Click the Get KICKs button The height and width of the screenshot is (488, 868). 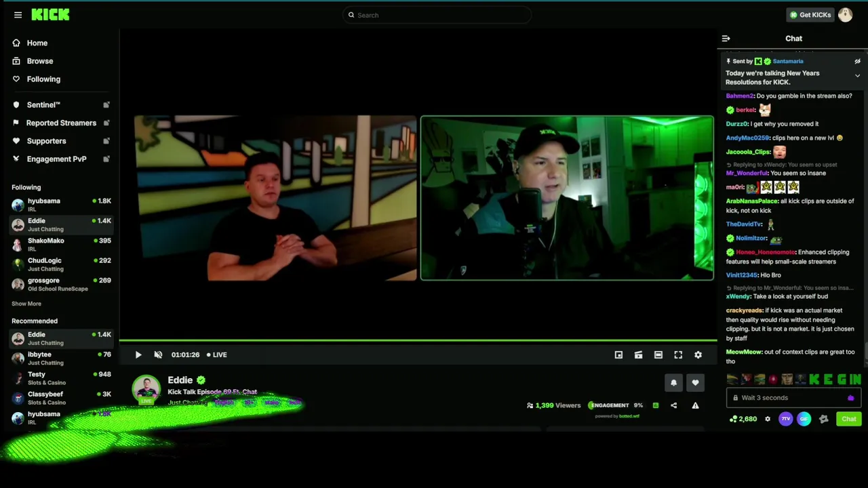point(810,15)
